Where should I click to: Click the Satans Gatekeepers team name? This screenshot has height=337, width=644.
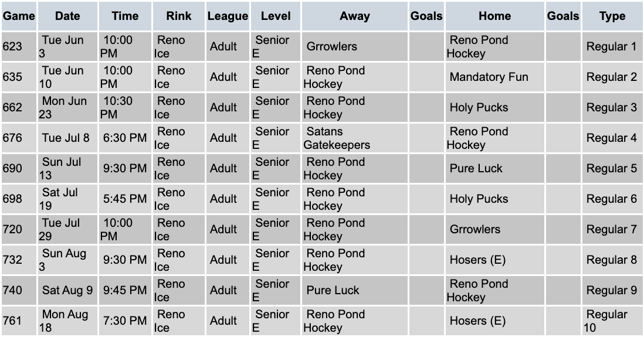pos(337,138)
